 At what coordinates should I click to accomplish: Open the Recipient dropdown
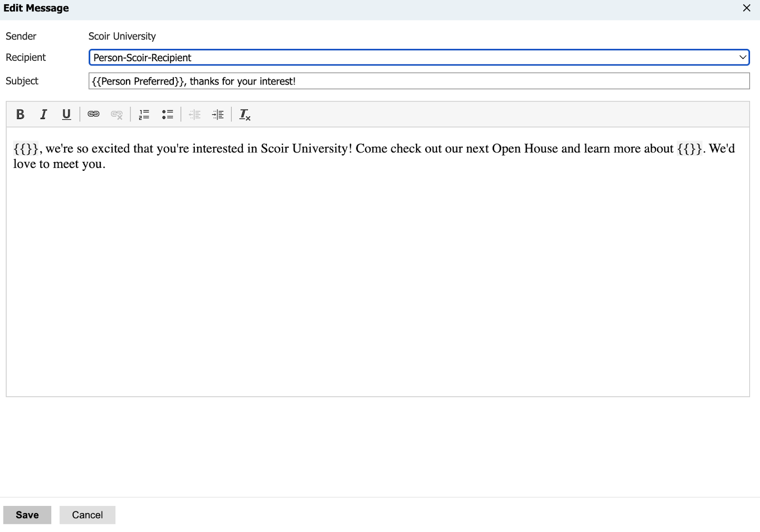[419, 57]
